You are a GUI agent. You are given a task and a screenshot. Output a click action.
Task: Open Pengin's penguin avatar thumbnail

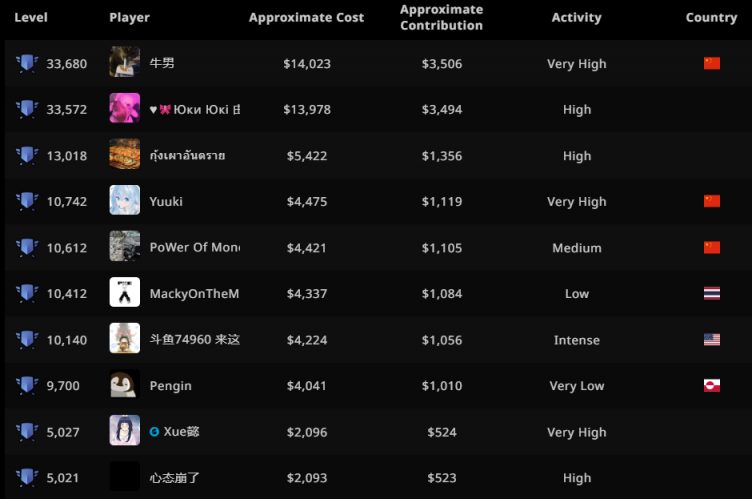(x=125, y=386)
